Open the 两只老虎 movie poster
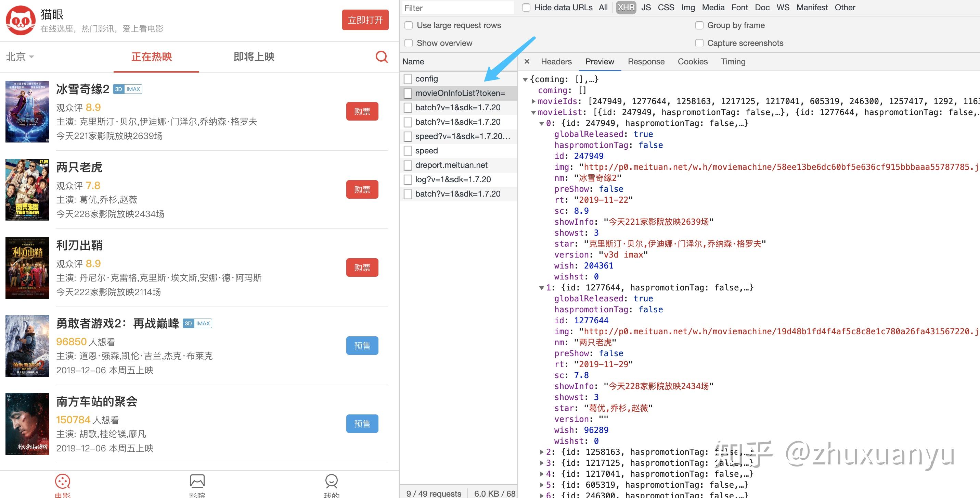 27,190
